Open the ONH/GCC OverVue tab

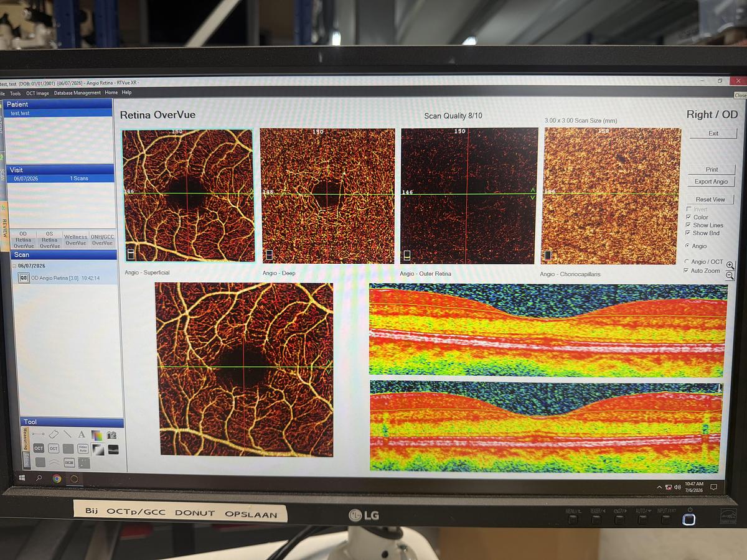102,240
